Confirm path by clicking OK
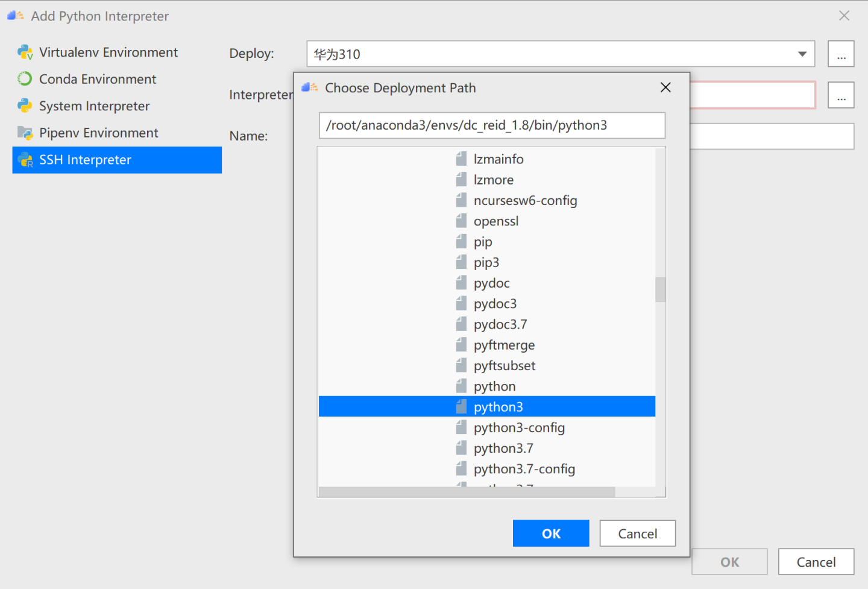 (x=550, y=533)
